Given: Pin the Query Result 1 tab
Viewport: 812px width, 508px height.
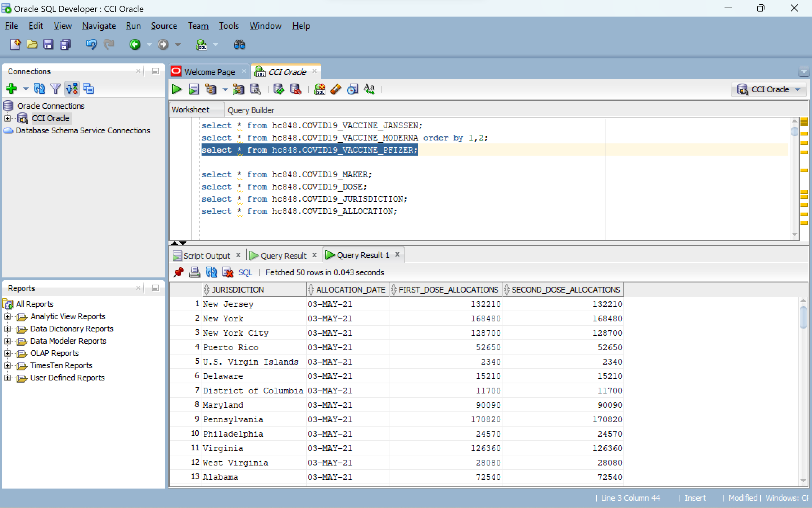Looking at the screenshot, I should (178, 272).
